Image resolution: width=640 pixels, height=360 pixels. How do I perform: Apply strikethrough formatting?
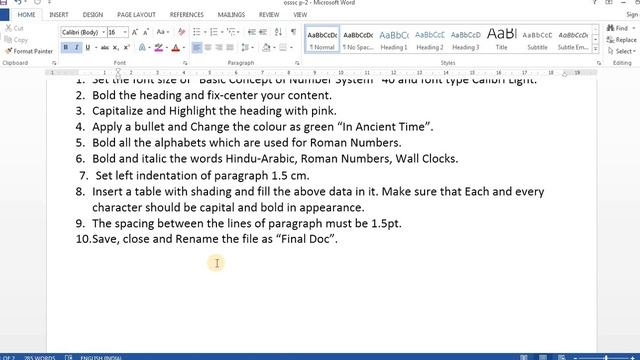[x=105, y=48]
